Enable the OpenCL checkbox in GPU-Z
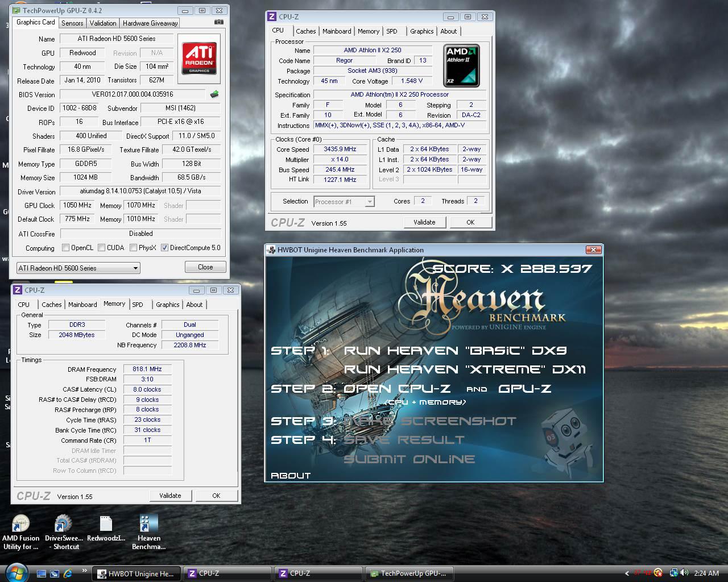Viewport: 728px width, 582px height. [x=65, y=248]
